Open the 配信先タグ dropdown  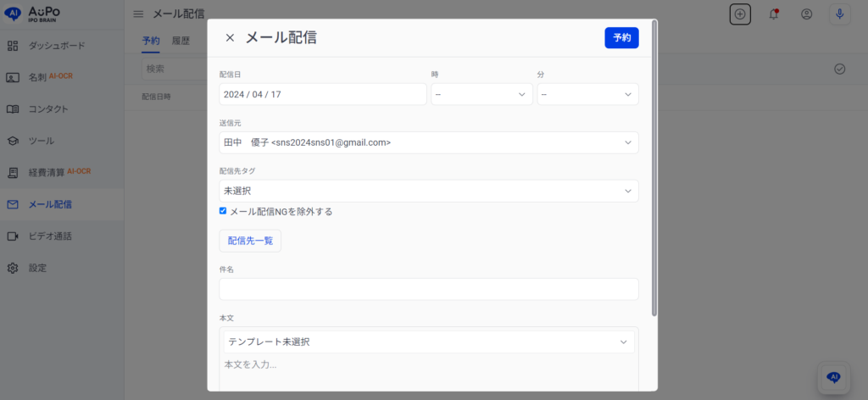[428, 191]
